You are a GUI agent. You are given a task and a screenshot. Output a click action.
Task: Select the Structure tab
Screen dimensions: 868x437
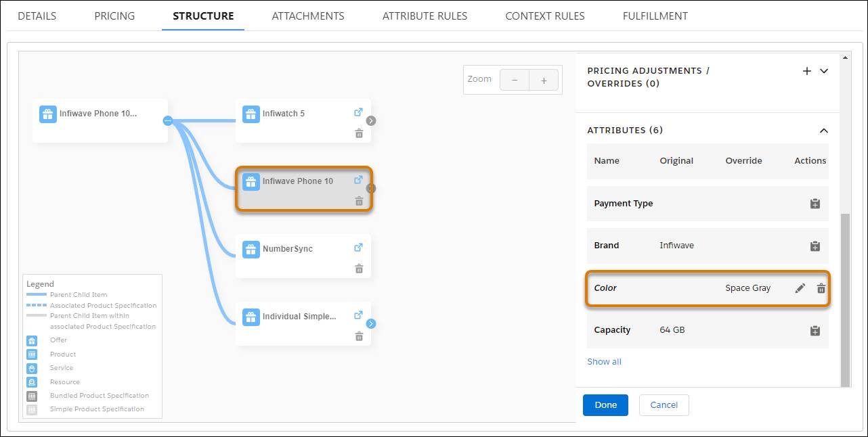(203, 16)
